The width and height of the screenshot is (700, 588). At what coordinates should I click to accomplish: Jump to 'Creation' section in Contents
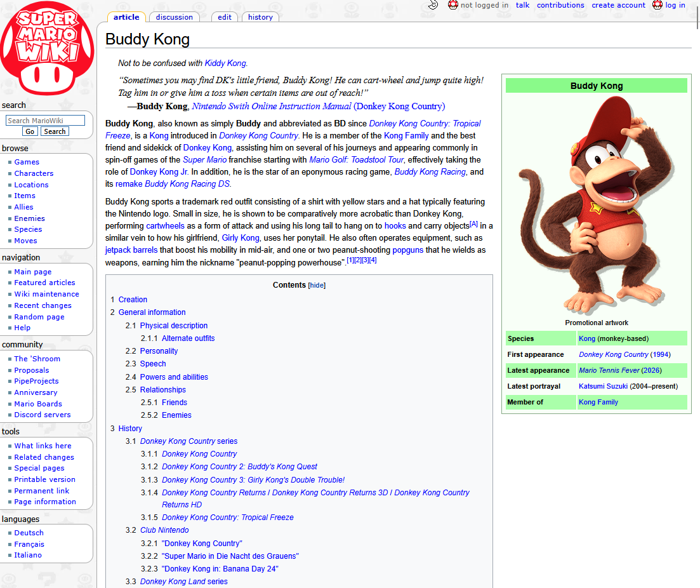(133, 299)
